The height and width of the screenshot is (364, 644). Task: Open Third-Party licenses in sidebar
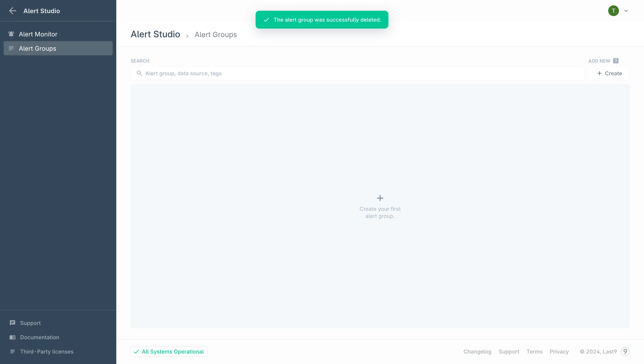[x=47, y=351]
